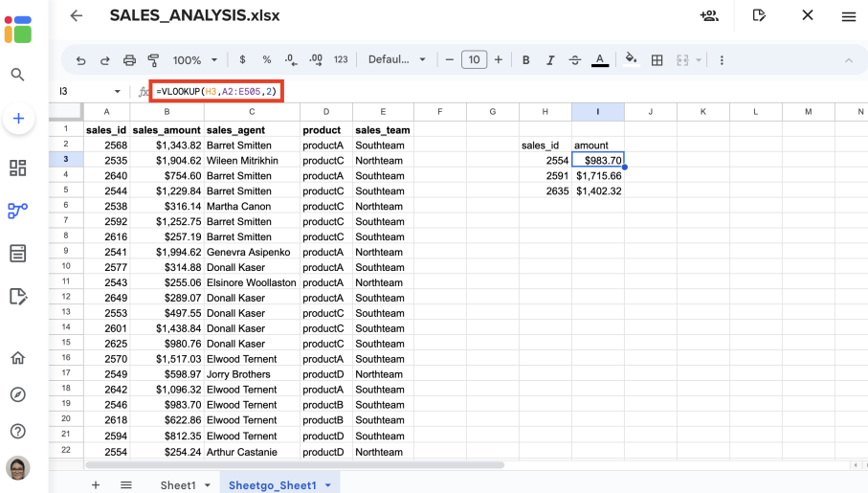Increase decimal places icon
Viewport: 868px width, 493px height.
(x=316, y=59)
